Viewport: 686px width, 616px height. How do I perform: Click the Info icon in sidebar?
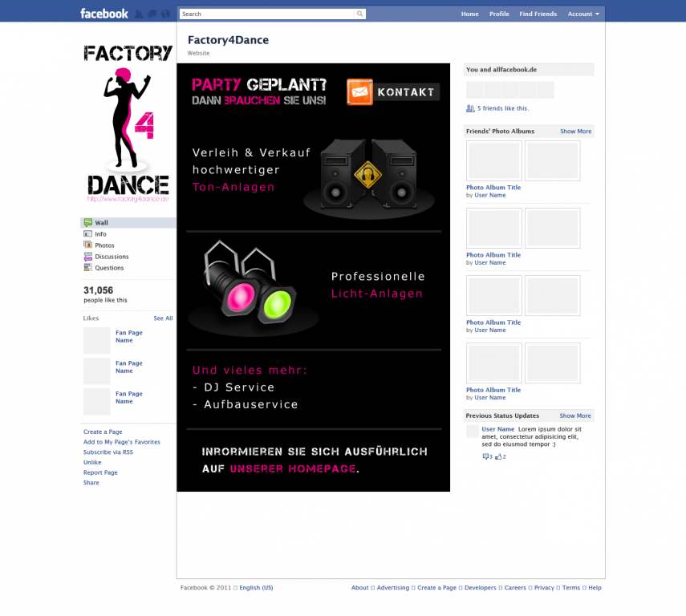(x=88, y=233)
